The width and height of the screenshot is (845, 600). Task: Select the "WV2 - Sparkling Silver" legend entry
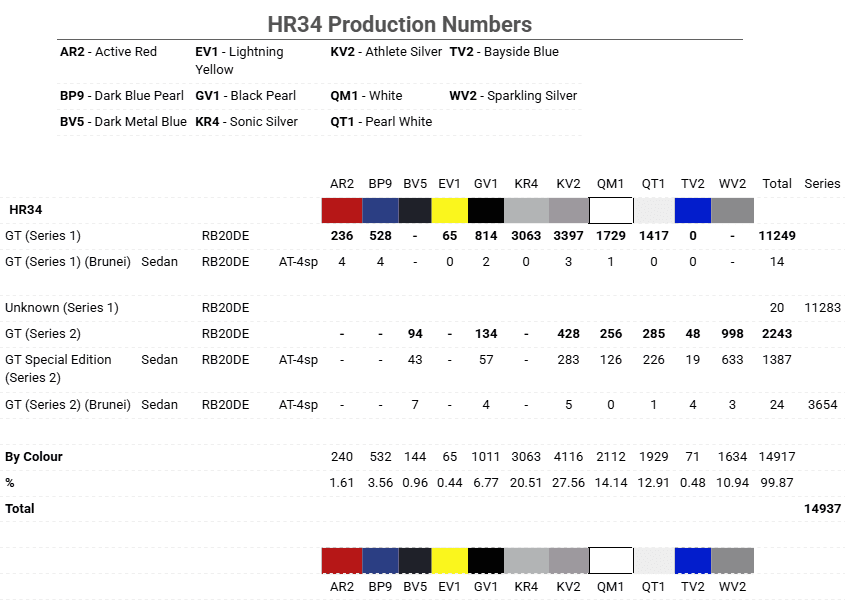[x=513, y=96]
